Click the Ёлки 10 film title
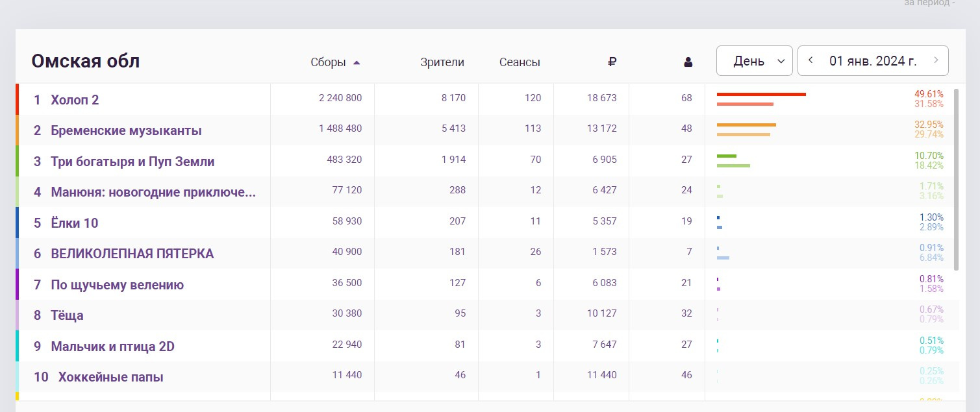Viewport: 980px width, 412px height. pyautogui.click(x=74, y=223)
